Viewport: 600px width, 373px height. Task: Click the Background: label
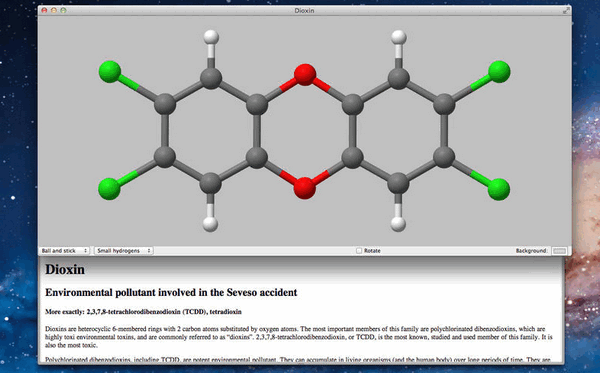532,251
